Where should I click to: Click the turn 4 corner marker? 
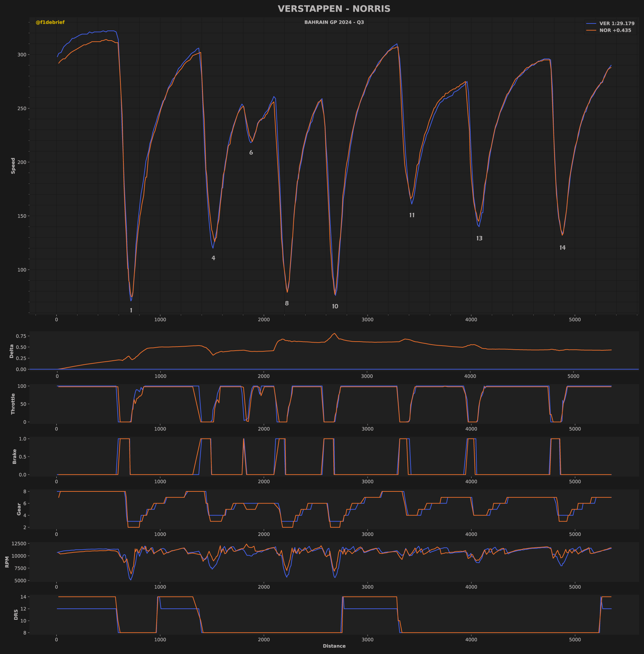coord(213,258)
